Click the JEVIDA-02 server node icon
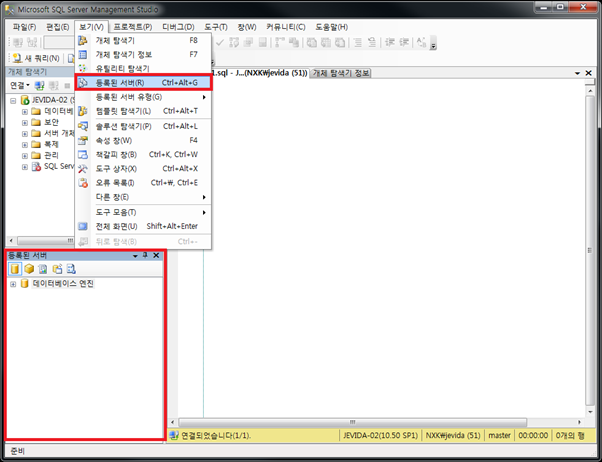Image resolution: width=602 pixels, height=462 pixels. [25, 100]
